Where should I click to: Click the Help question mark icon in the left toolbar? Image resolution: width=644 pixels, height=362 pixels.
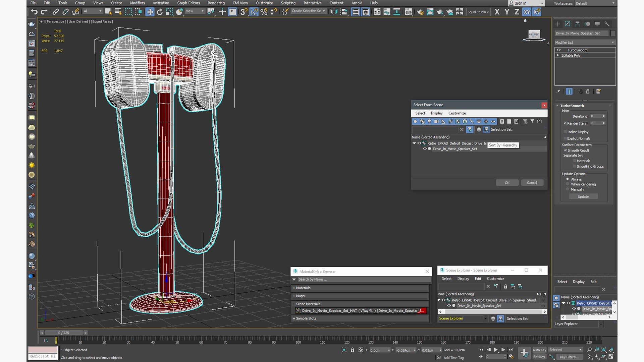[32, 297]
